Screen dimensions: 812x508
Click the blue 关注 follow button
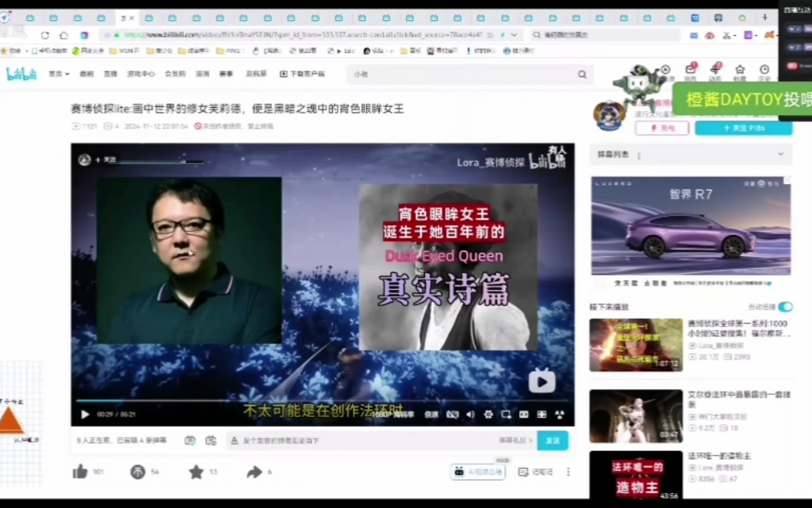pyautogui.click(x=743, y=128)
